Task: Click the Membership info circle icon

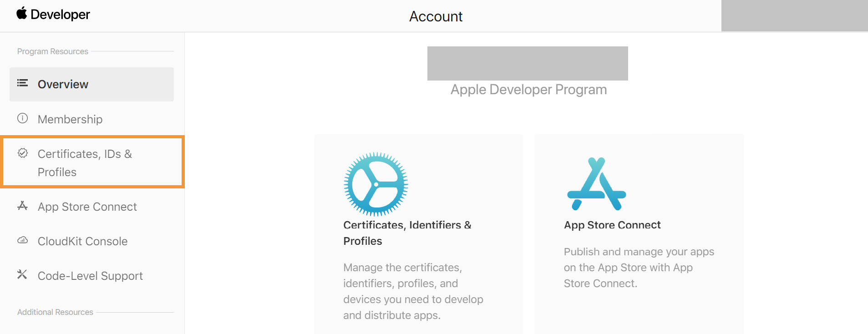Action: (x=23, y=118)
